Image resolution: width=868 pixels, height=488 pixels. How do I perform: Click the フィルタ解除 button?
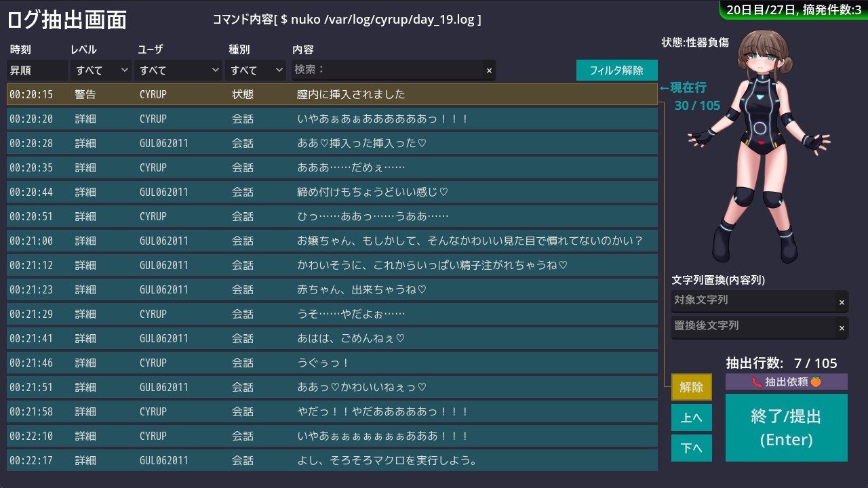pyautogui.click(x=616, y=70)
